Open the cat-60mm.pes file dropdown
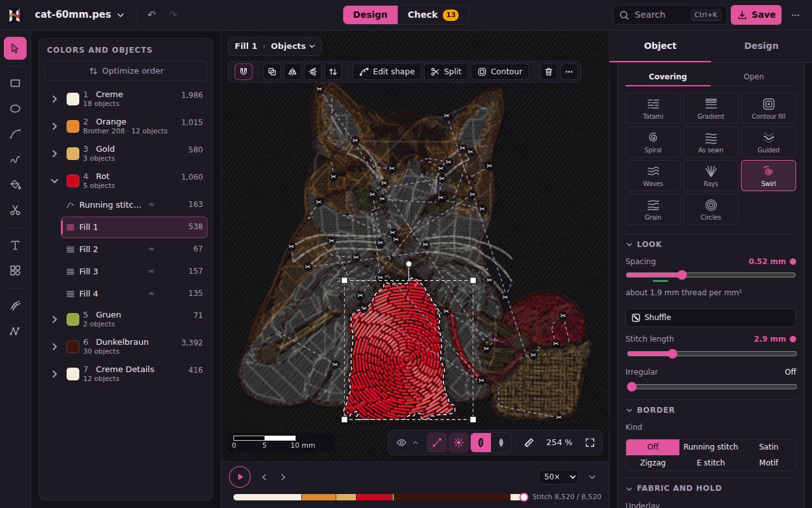 pos(79,15)
